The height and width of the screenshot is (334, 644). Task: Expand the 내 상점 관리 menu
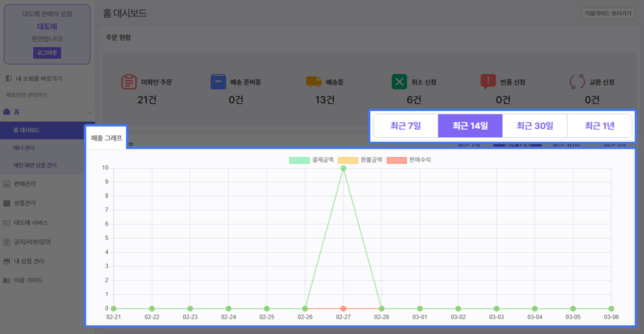[x=29, y=261]
